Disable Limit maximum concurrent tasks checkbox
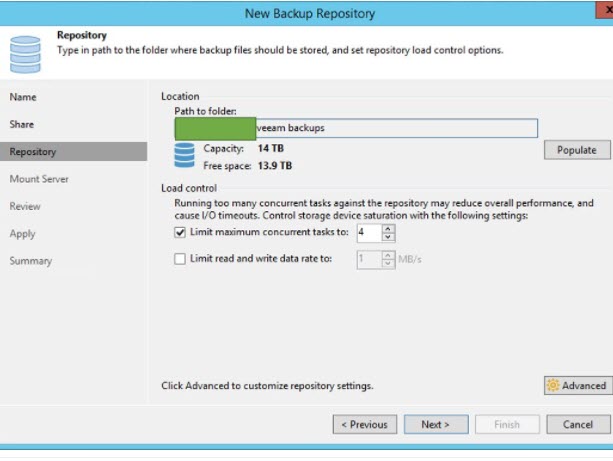 180,233
